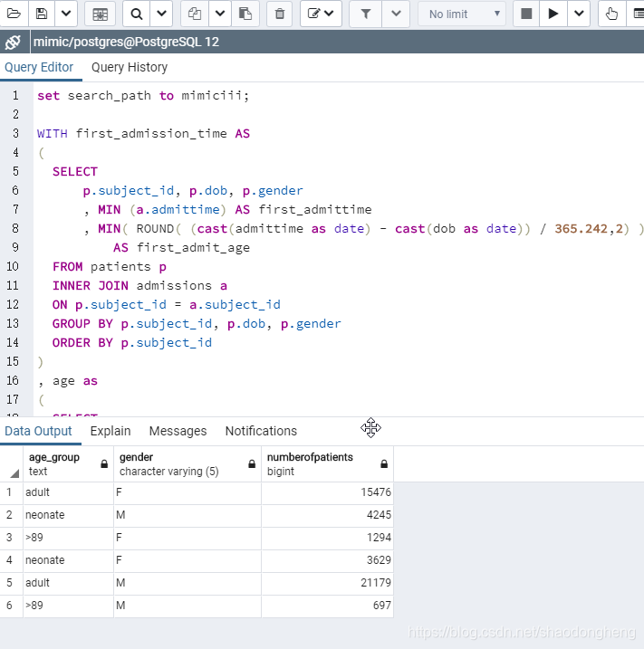Expand the Copy options dropdown arrow

tap(220, 14)
